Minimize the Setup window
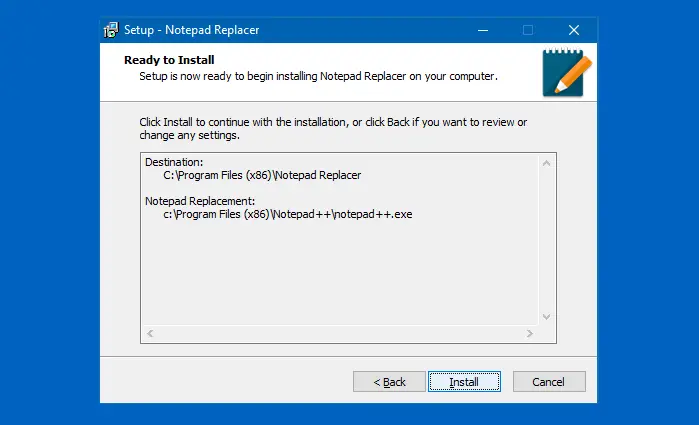Screen dimensions: 699x425 click(483, 30)
